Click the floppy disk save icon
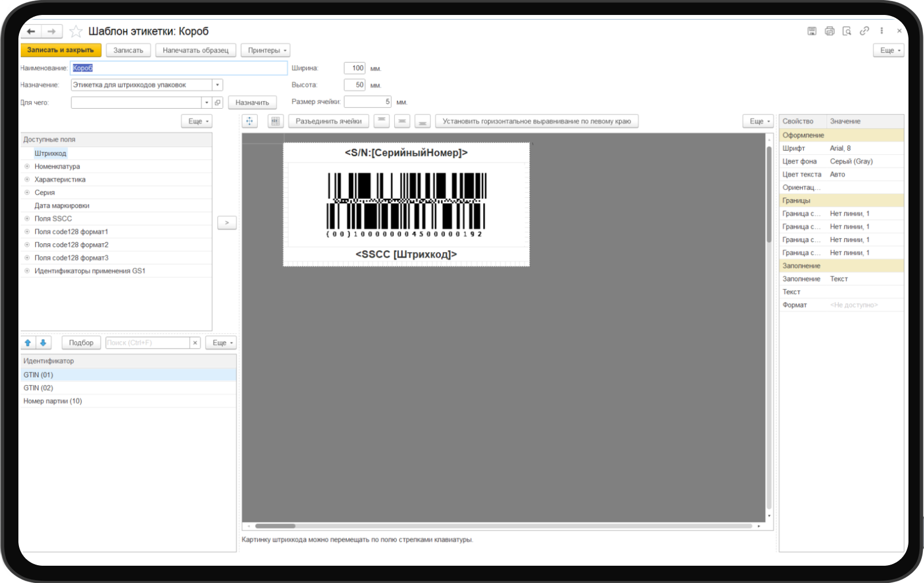The image size is (924, 583). tap(812, 31)
